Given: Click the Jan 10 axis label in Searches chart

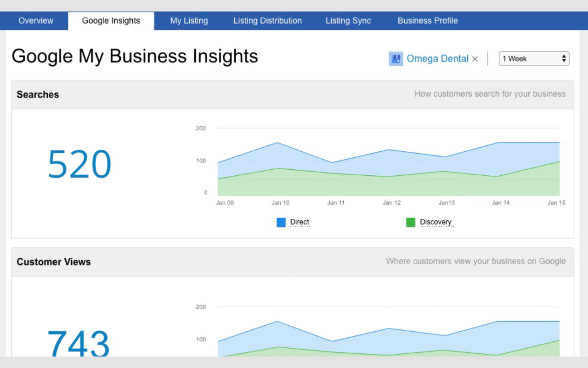Looking at the screenshot, I should (x=280, y=202).
